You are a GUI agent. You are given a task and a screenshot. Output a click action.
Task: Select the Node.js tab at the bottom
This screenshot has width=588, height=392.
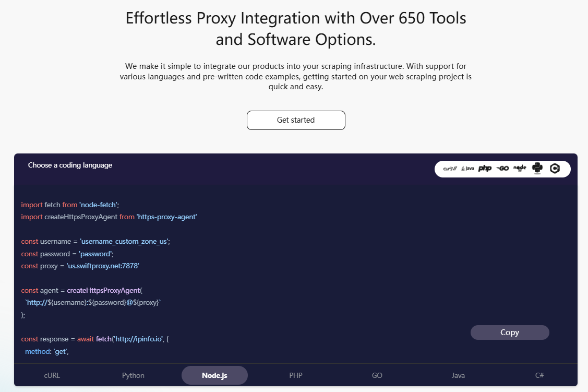(x=214, y=375)
